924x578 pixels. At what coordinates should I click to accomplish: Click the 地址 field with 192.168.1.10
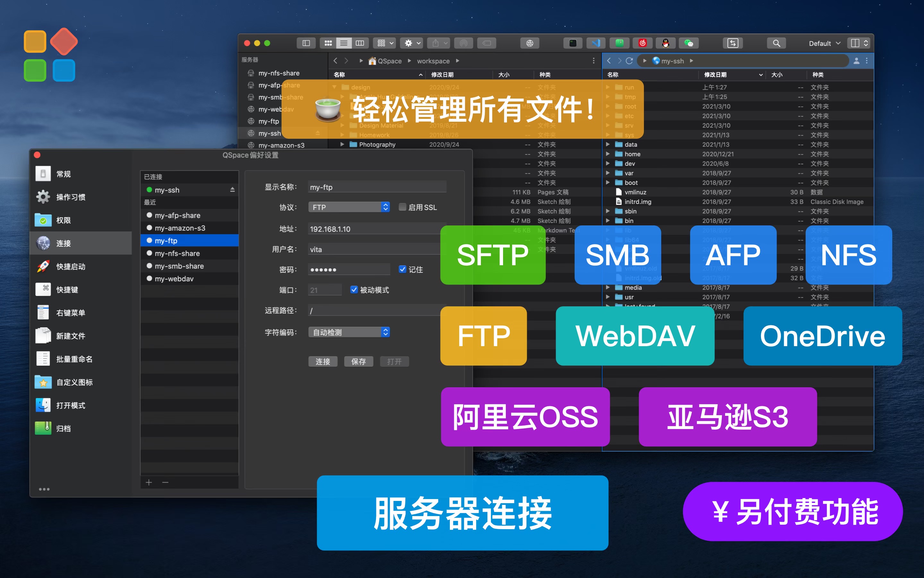(x=377, y=229)
